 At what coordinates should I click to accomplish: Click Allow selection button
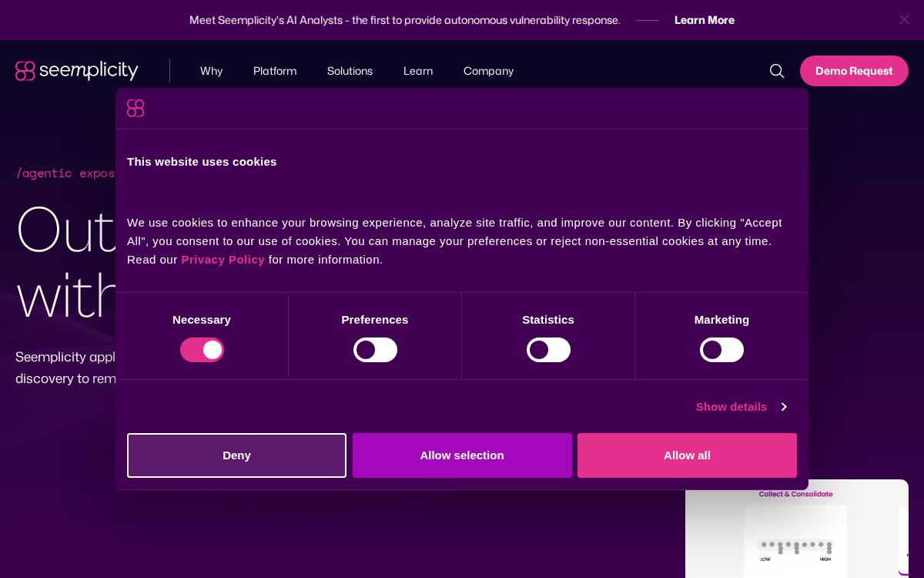[x=462, y=455]
